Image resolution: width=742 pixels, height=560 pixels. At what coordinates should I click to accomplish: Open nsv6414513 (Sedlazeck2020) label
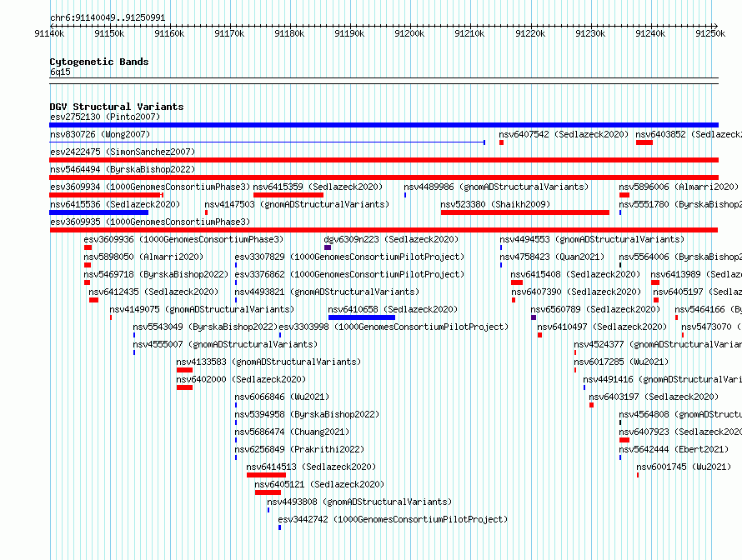point(311,467)
